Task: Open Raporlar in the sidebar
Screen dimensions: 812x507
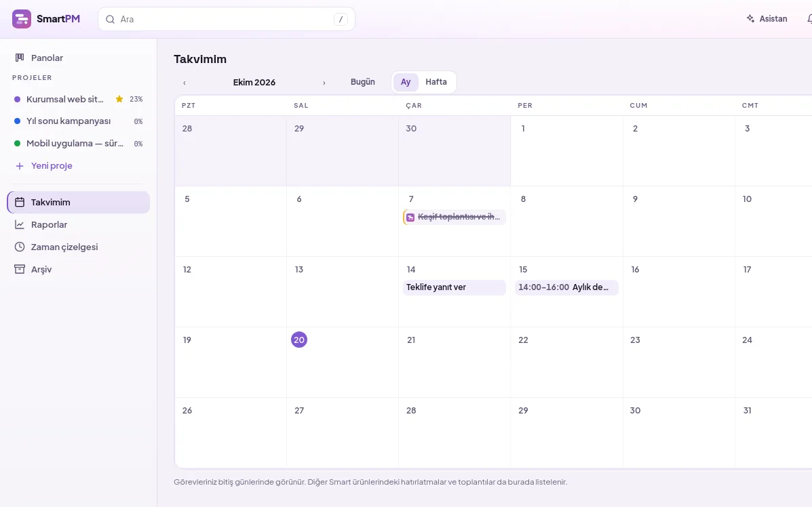Action: click(x=79, y=224)
